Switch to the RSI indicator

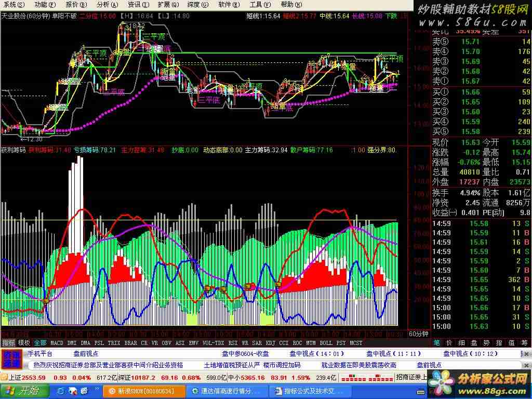233,343
